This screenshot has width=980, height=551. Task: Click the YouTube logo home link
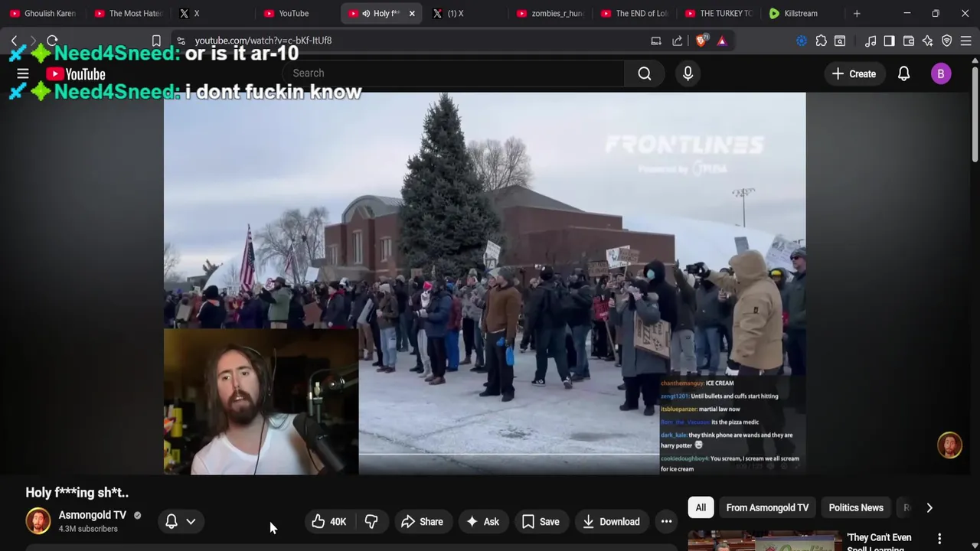[x=75, y=74]
